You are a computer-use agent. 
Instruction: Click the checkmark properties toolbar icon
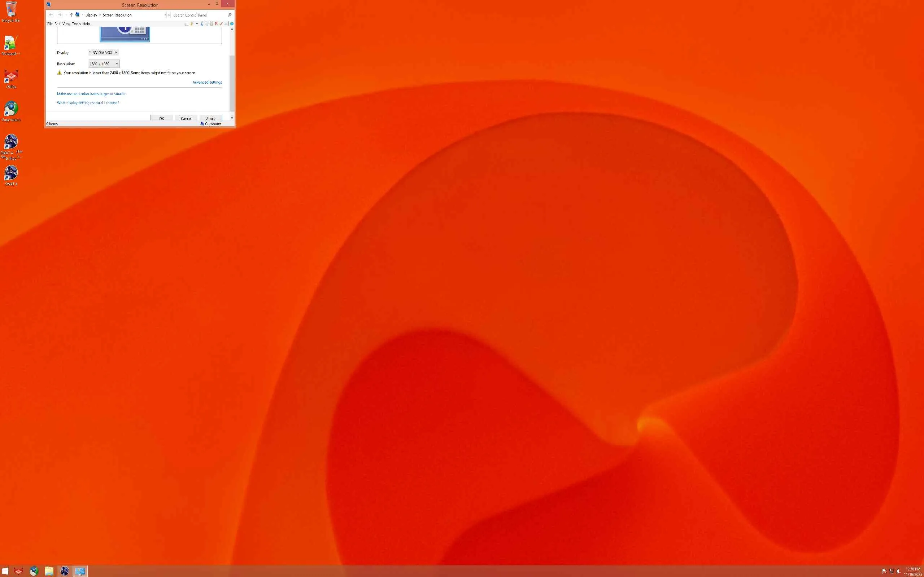[x=221, y=24]
